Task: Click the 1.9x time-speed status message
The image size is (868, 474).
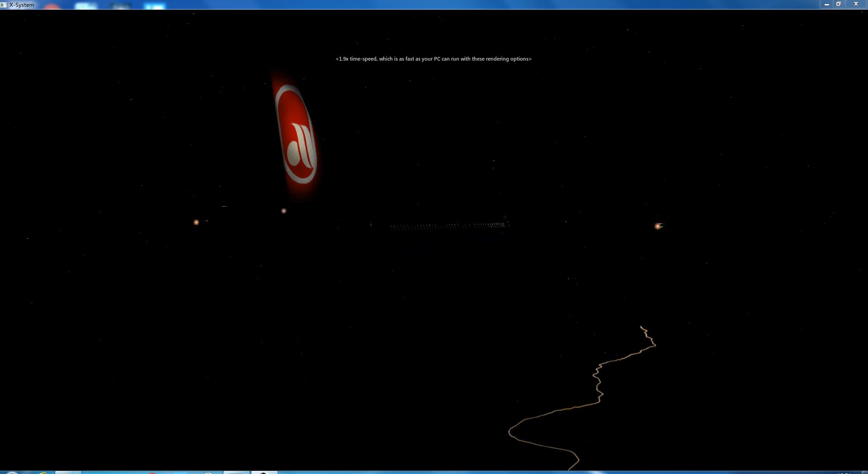Action: (x=434, y=59)
